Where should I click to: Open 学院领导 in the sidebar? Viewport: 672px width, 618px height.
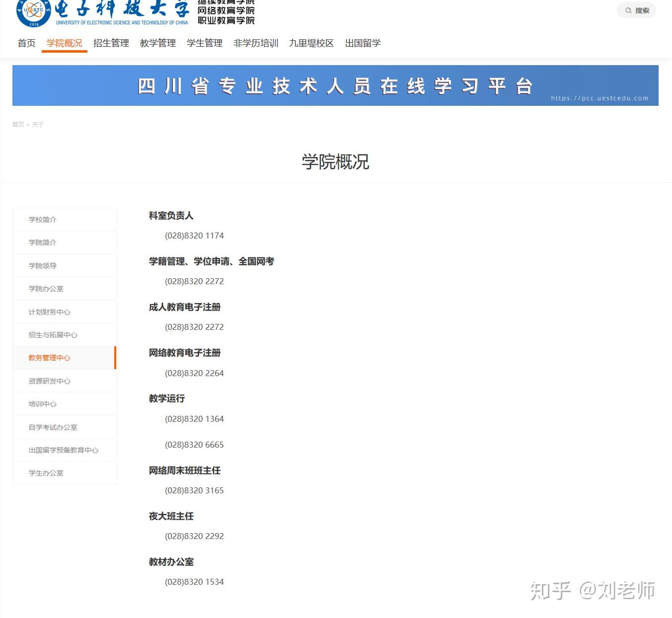[x=65, y=266]
